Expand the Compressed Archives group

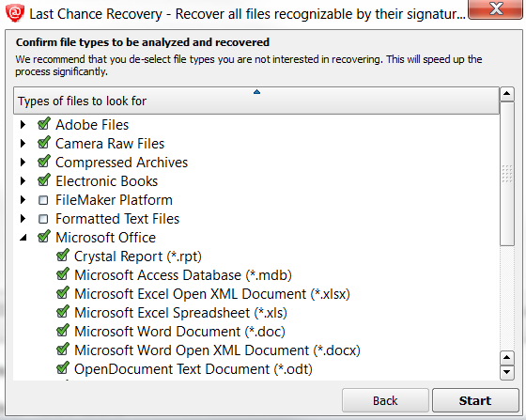(x=23, y=163)
